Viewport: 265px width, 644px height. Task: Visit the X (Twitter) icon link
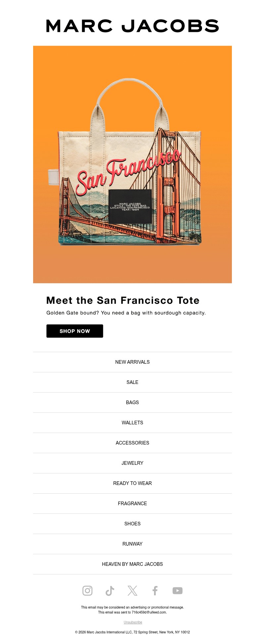(x=132, y=591)
